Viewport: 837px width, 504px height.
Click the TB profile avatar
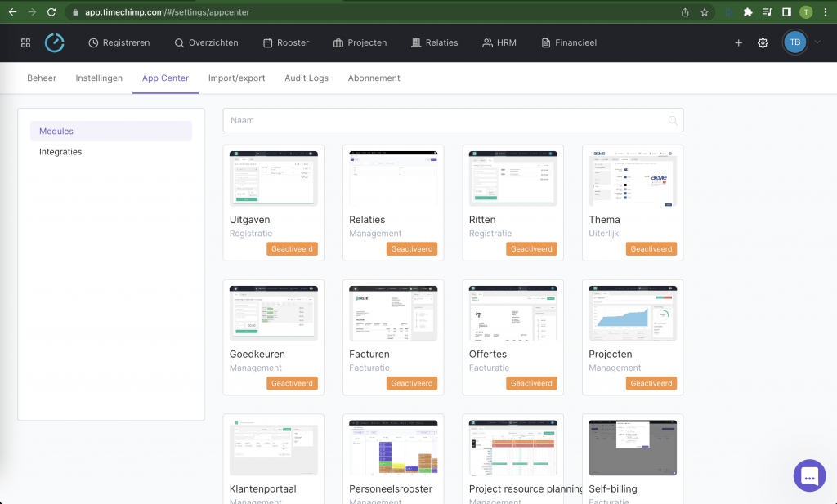click(794, 42)
